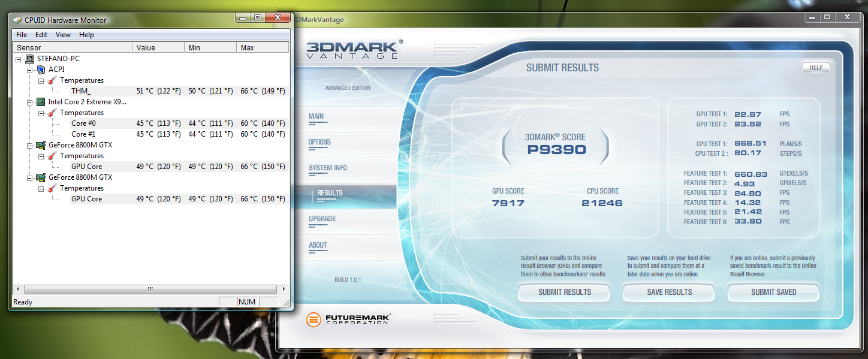Screen dimensions: 868x359
Task: Click the horizontal scrollbar left arrow
Action: (x=19, y=289)
